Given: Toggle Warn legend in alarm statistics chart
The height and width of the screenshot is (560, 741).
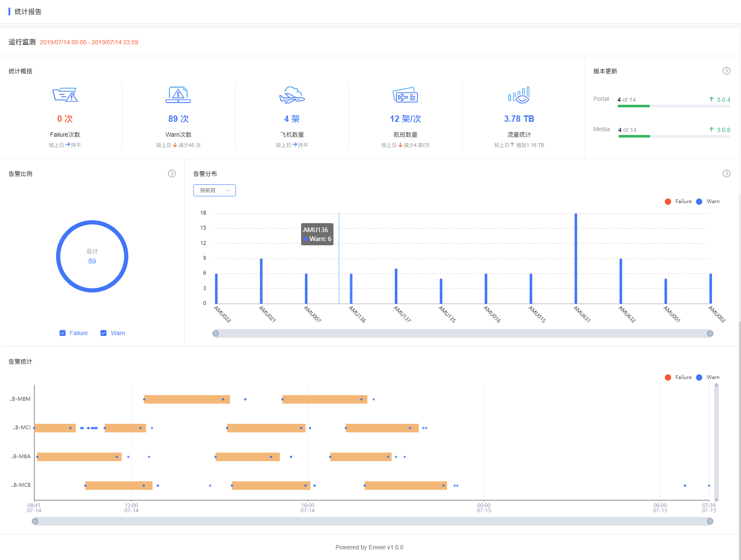Looking at the screenshot, I should (x=708, y=377).
